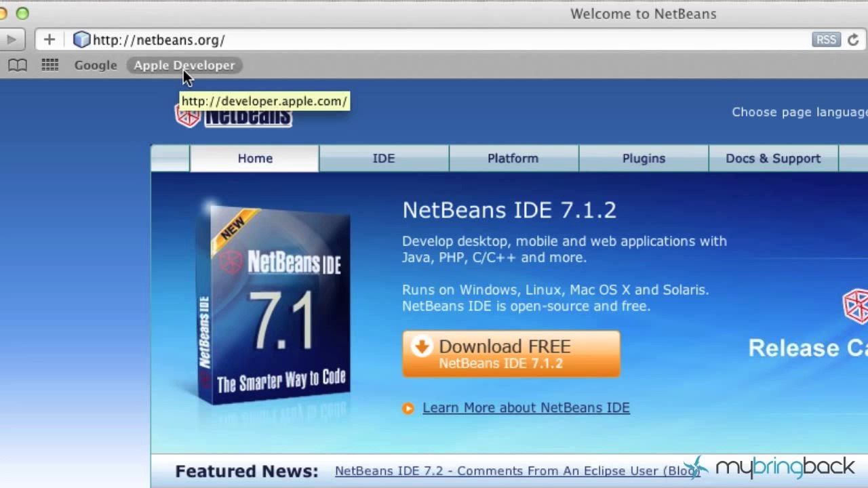Add bookmark with the plus button
Viewport: 868px width, 488px height.
[x=49, y=40]
